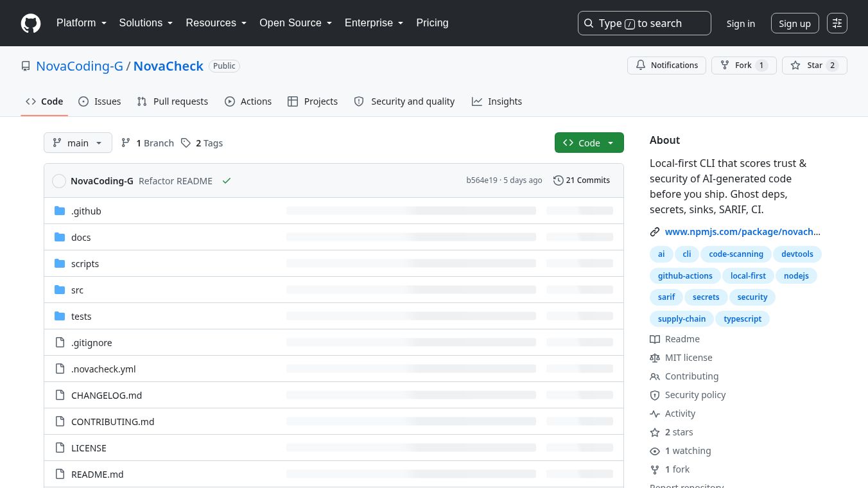Click the fork icon in Fork button
The image size is (868, 488).
(x=725, y=65)
